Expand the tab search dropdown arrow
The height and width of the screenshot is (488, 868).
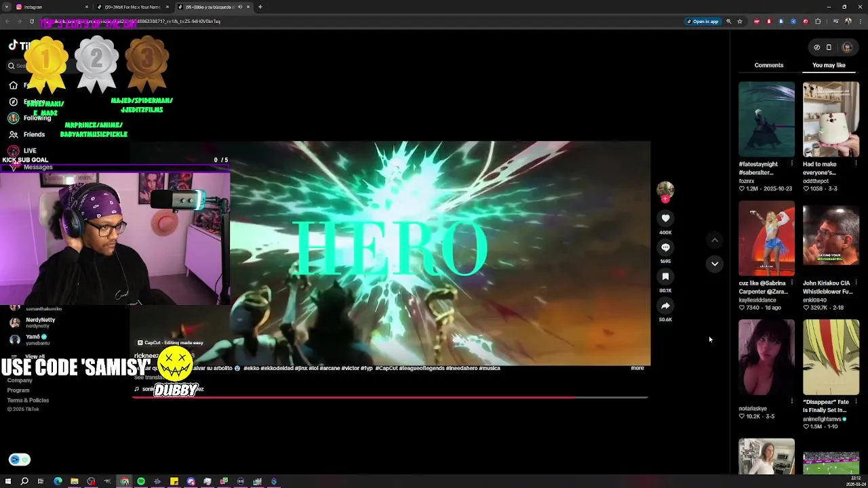click(7, 7)
